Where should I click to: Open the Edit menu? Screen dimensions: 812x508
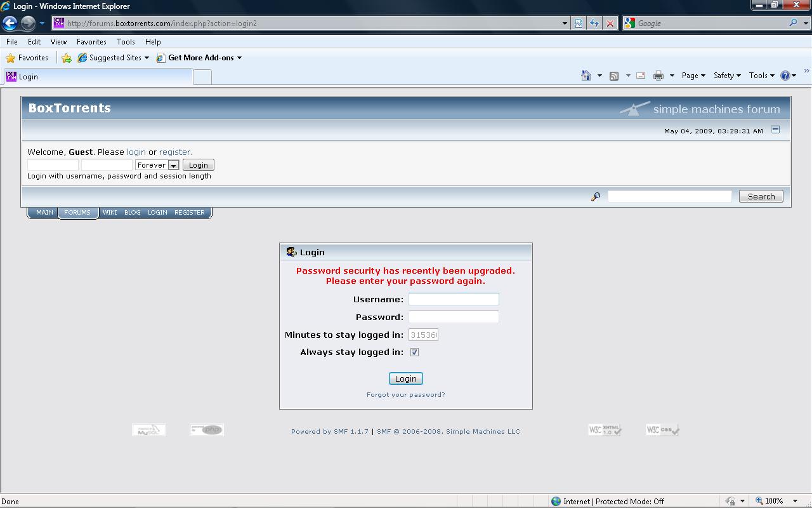click(x=34, y=41)
